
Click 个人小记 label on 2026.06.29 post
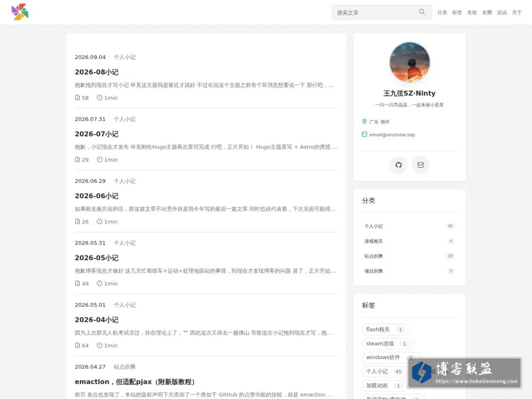125,181
